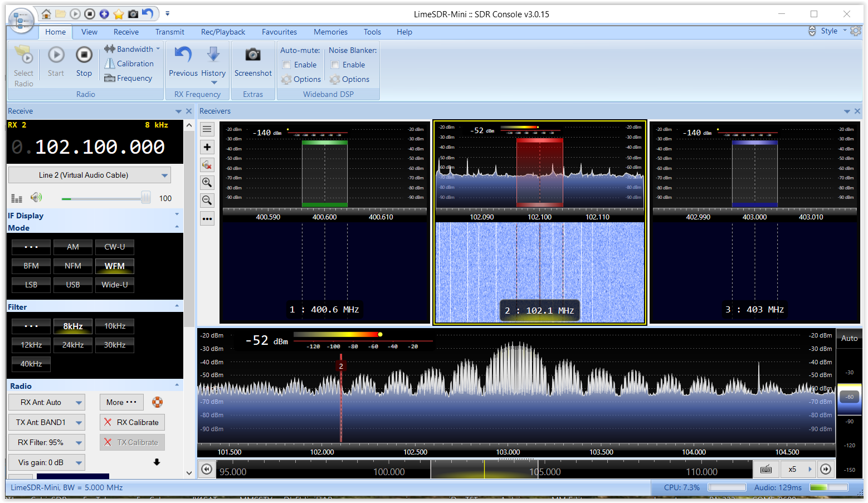Select the 24kHz filter

(x=73, y=345)
